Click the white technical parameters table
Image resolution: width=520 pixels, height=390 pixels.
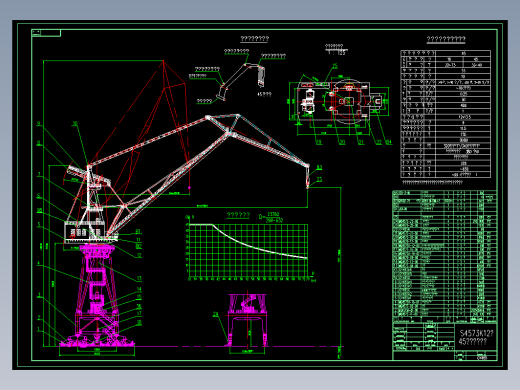pos(446,114)
